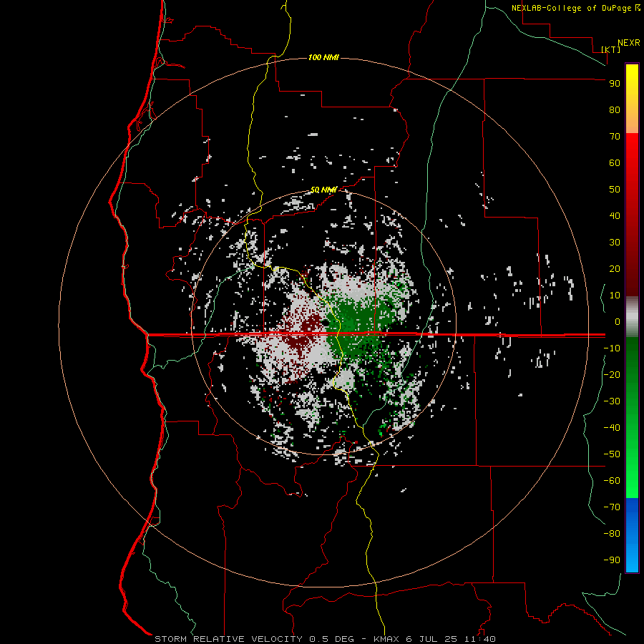This screenshot has height=644, width=644.
Task: Click the 6 JUL 25 date in footer
Action: pyautogui.click(x=431, y=639)
